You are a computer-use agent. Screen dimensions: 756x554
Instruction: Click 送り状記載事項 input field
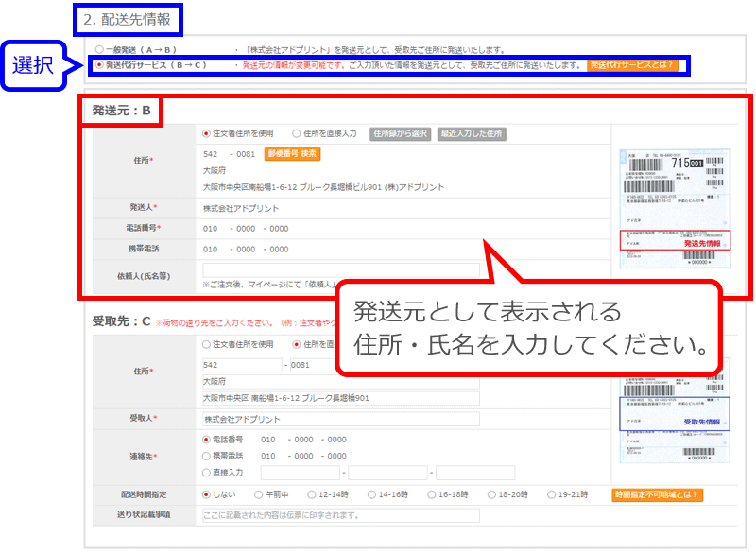[341, 515]
